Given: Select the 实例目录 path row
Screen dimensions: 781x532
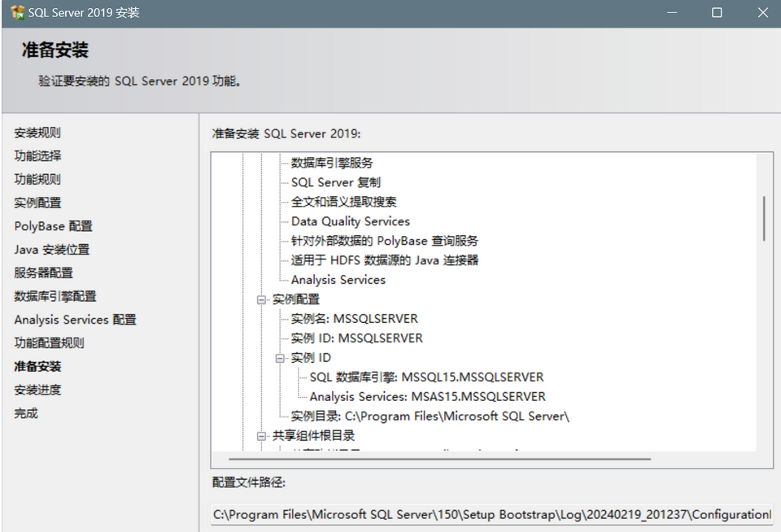Looking at the screenshot, I should tap(430, 416).
